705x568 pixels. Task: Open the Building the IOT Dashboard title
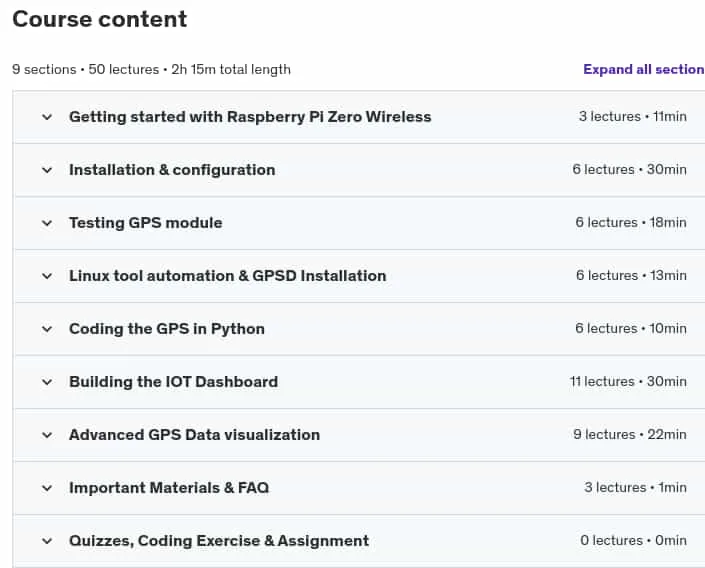(x=174, y=382)
